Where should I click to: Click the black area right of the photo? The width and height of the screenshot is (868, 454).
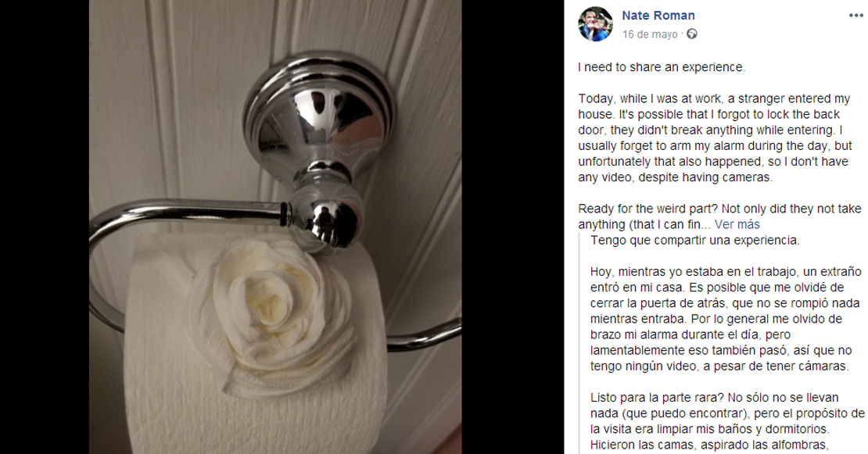(513, 227)
